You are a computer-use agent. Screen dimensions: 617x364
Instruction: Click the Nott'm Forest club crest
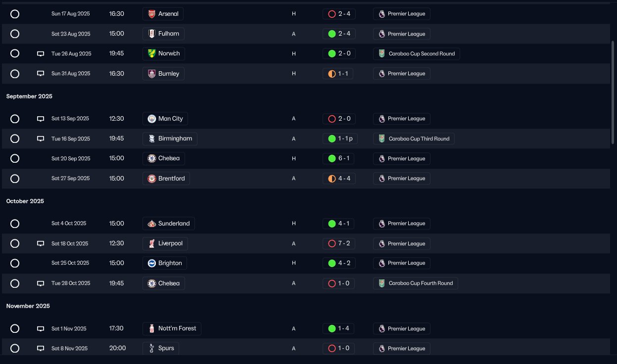pos(152,328)
